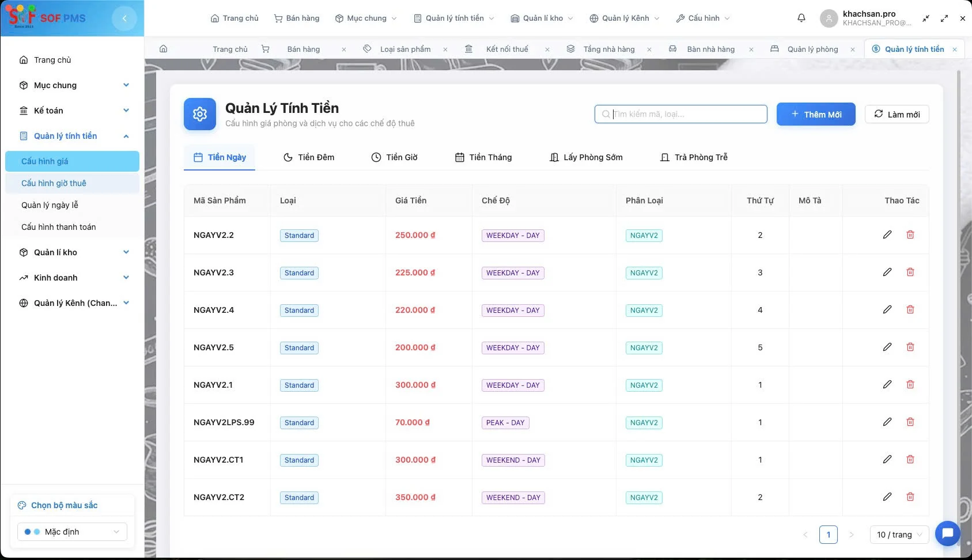The image size is (972, 560).
Task: Collapse Quản lý tính tiền in the sidebar
Action: (74, 136)
